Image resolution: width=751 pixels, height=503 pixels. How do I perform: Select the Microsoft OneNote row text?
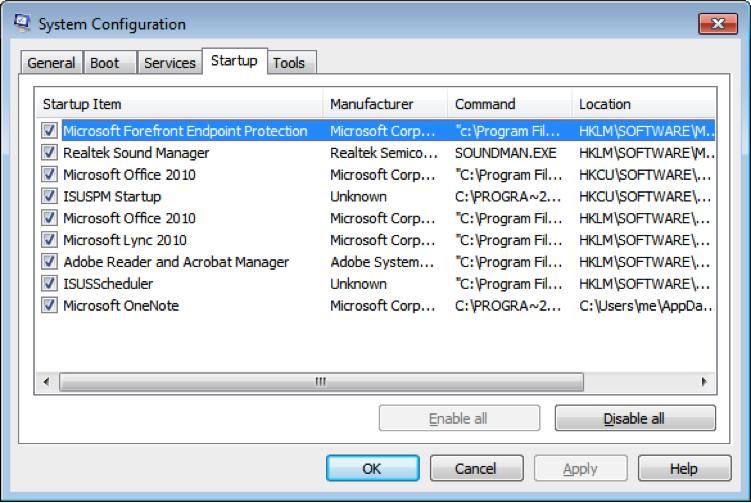click(x=121, y=306)
